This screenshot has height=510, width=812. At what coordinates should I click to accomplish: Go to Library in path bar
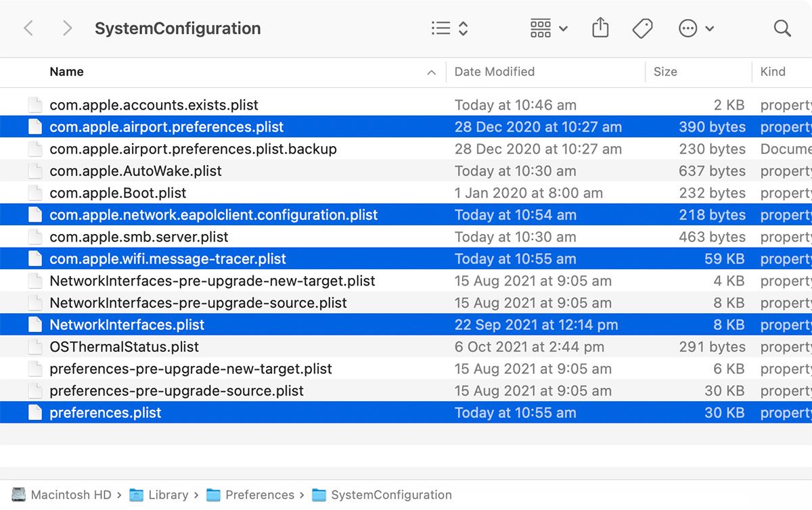click(168, 494)
